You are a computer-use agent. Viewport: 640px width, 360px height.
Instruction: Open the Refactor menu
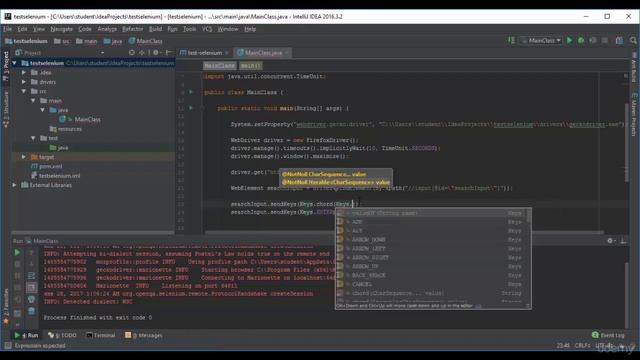(x=133, y=29)
